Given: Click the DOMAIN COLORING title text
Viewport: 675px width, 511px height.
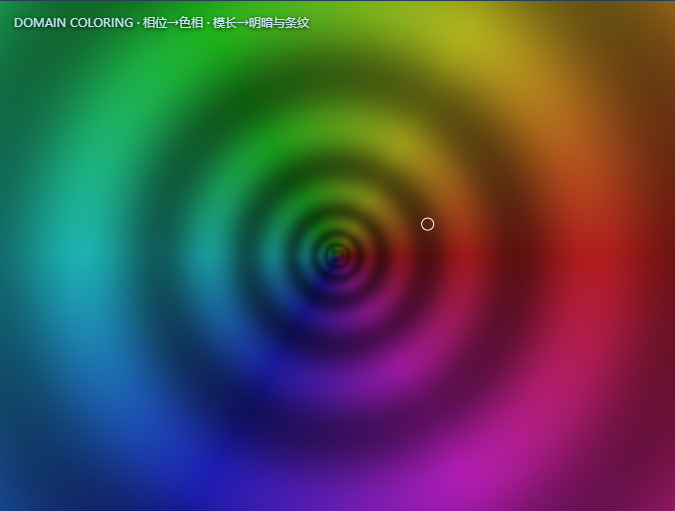Looking at the screenshot, I should (x=74, y=23).
